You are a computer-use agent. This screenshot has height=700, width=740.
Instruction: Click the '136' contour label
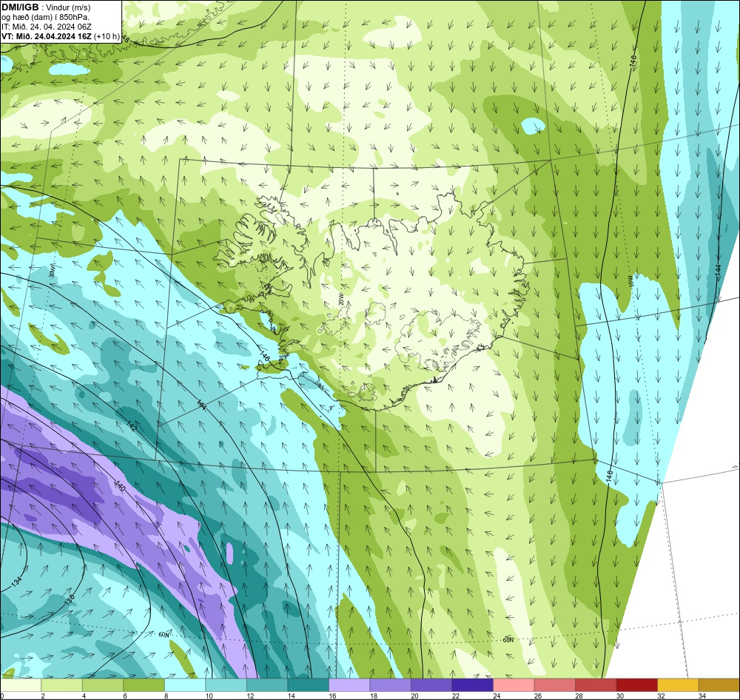click(x=70, y=600)
